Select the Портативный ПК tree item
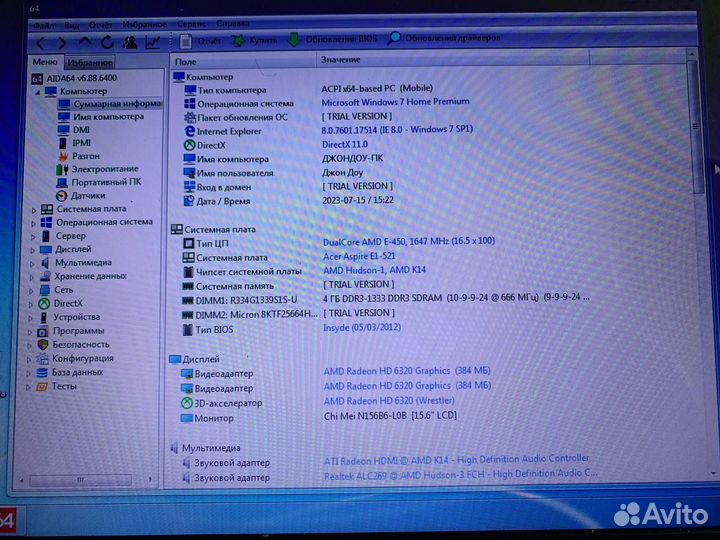 tap(99, 182)
